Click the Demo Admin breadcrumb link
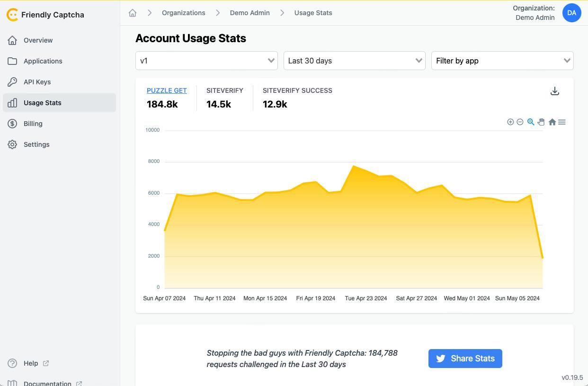 tap(250, 13)
